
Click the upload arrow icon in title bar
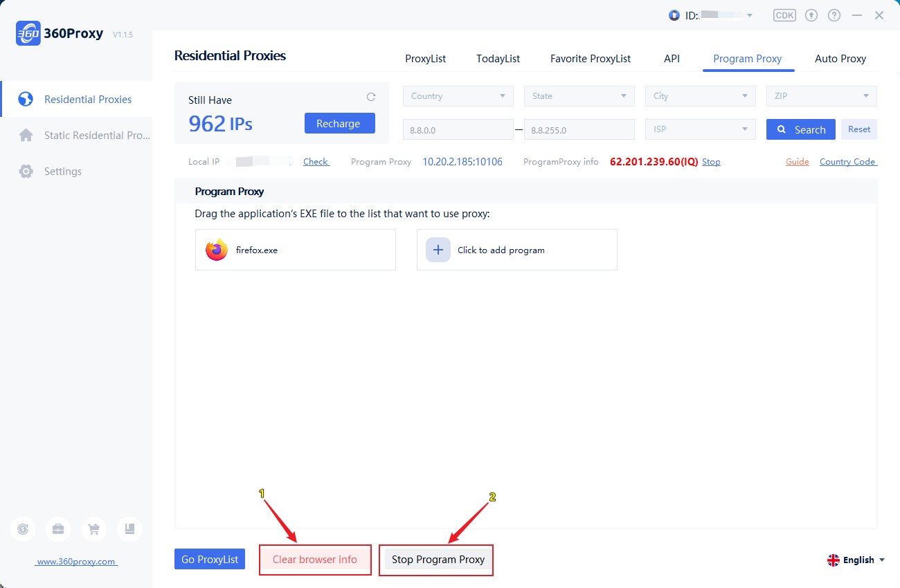[812, 15]
